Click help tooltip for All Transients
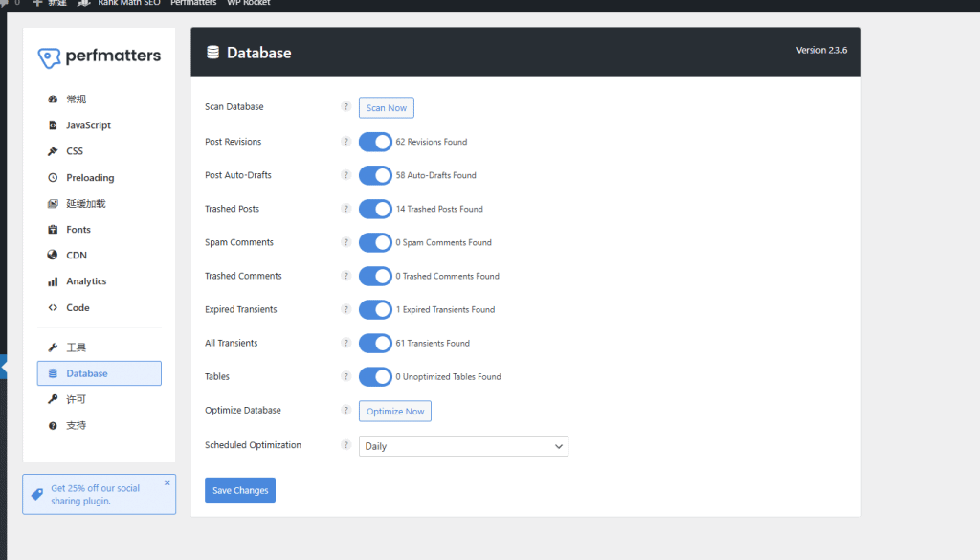This screenshot has height=560, width=980. click(346, 343)
